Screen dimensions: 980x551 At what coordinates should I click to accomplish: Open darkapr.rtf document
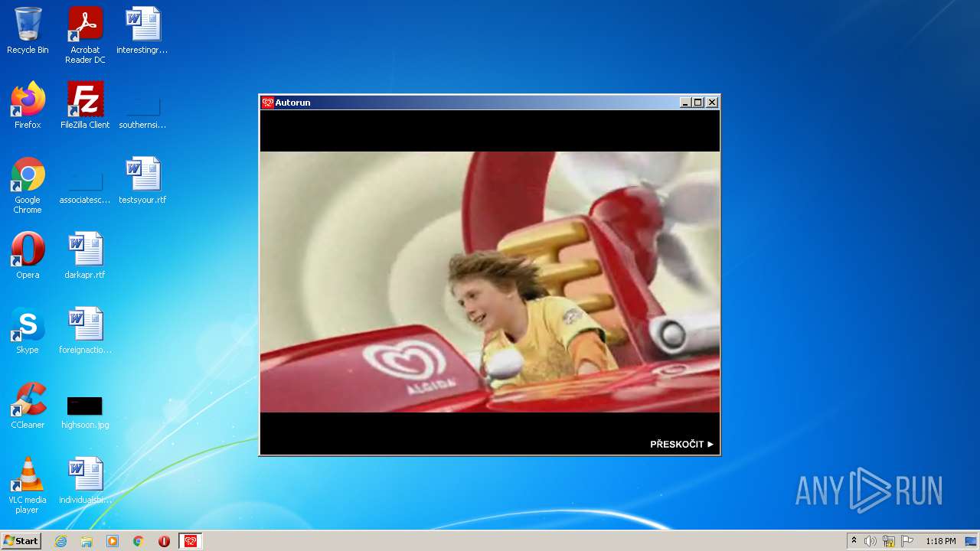85,256
